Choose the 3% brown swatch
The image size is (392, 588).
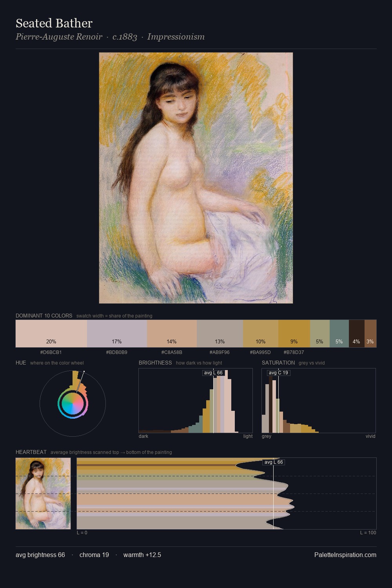click(x=370, y=334)
